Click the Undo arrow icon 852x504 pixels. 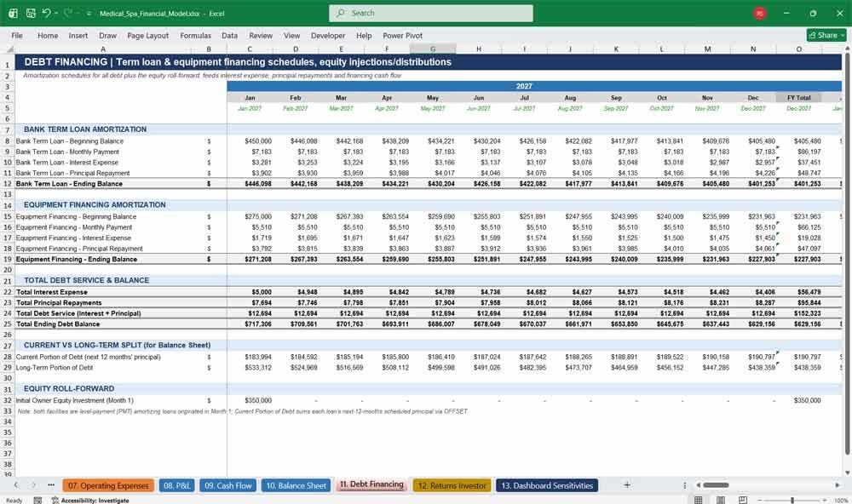pos(46,13)
